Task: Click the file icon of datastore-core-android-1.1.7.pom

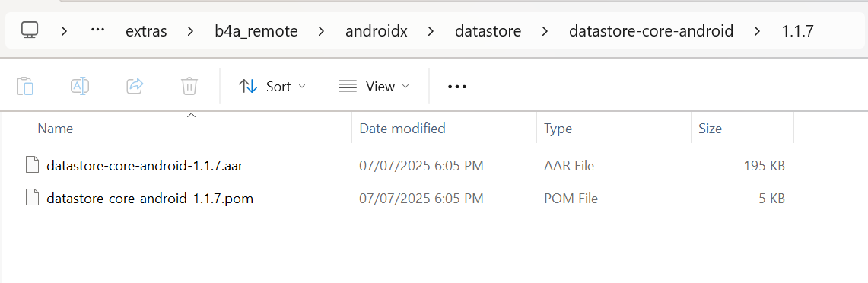Action: [33, 198]
